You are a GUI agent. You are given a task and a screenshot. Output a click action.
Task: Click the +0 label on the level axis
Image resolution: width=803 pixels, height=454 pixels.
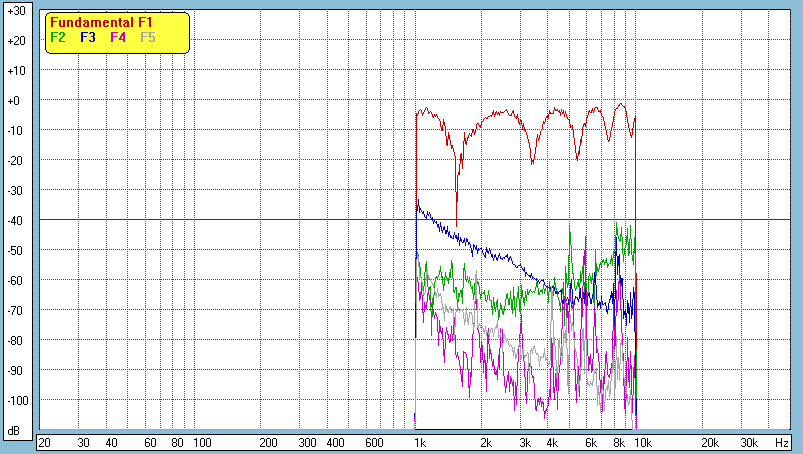[16, 101]
